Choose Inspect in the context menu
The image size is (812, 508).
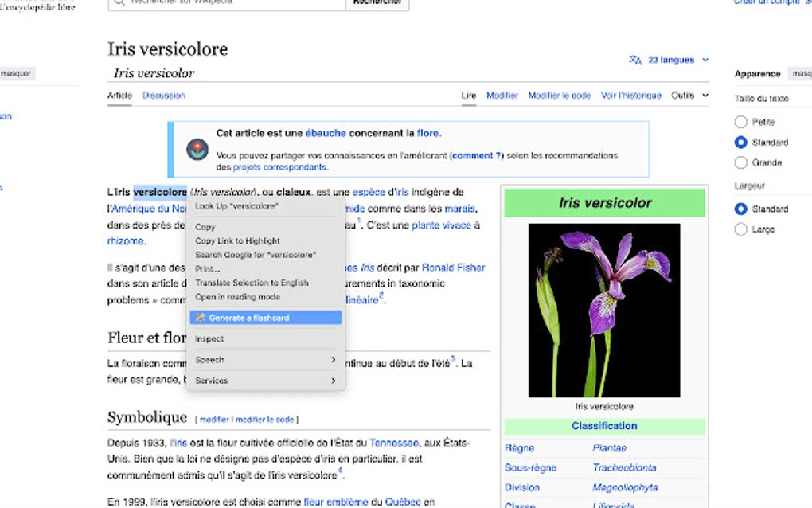(266, 338)
